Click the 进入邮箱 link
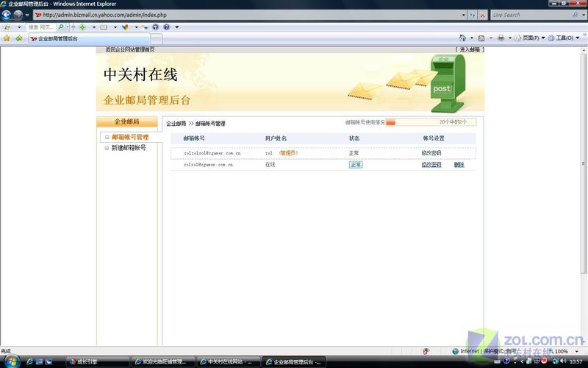 click(470, 49)
